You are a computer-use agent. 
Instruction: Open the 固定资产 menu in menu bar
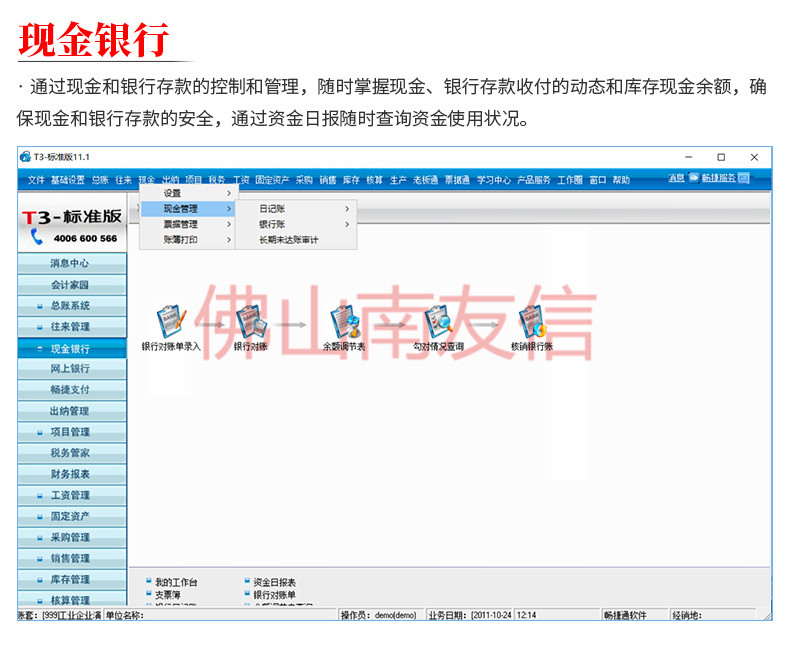point(272,180)
